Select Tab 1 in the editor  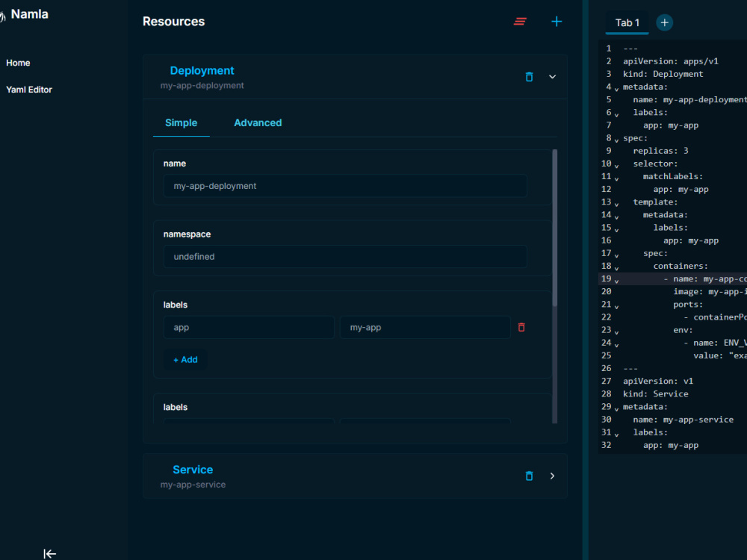(627, 23)
